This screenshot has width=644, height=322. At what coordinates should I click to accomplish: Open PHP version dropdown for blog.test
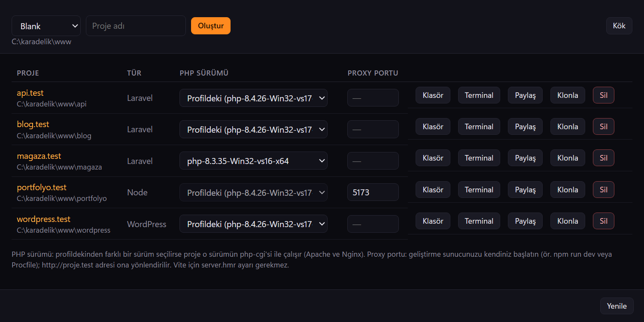(253, 129)
